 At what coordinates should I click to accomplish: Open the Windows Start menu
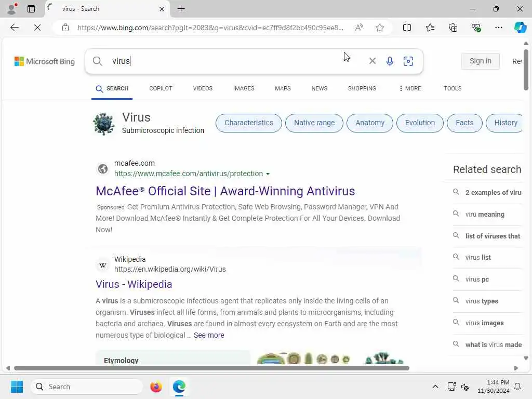(17, 387)
